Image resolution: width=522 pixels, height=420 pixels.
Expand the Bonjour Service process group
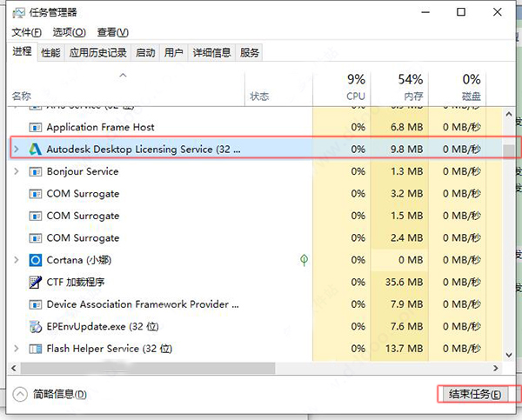point(17,171)
